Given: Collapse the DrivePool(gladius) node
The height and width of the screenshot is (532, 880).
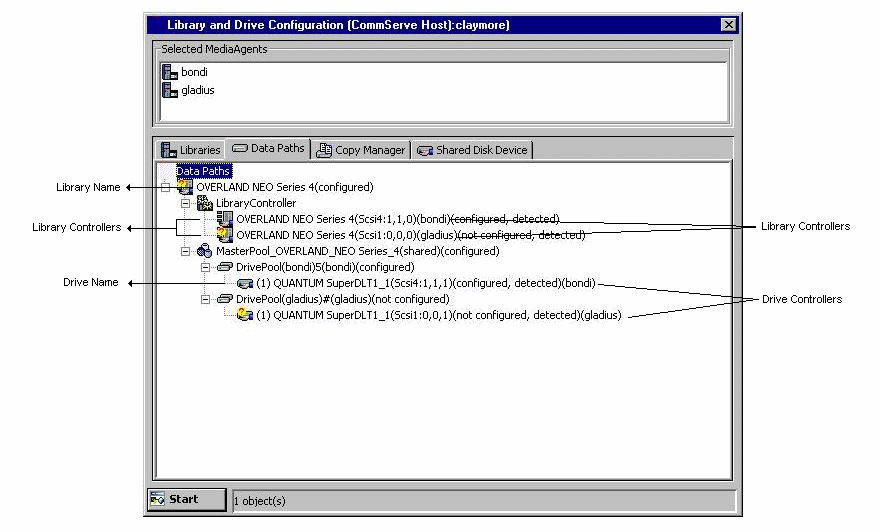Looking at the screenshot, I should pos(205,299).
